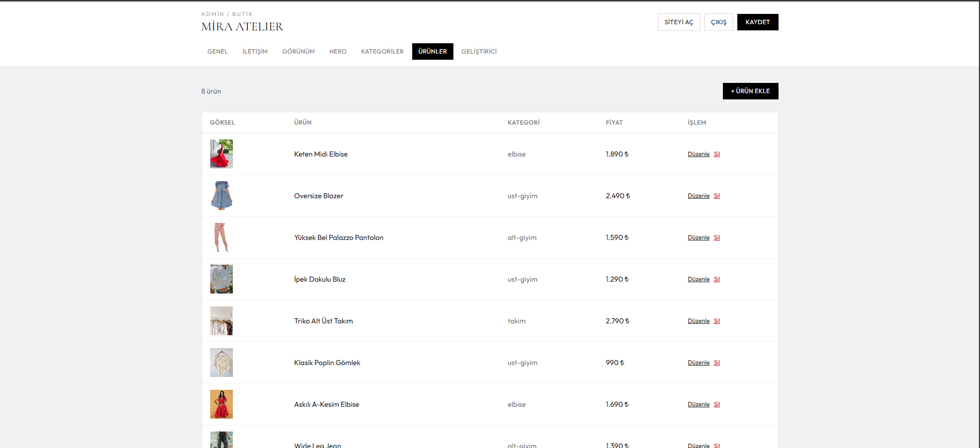Screen dimensions: 980x448
Task: Delete the Triko Alt Üst Takım product
Action: point(717,321)
